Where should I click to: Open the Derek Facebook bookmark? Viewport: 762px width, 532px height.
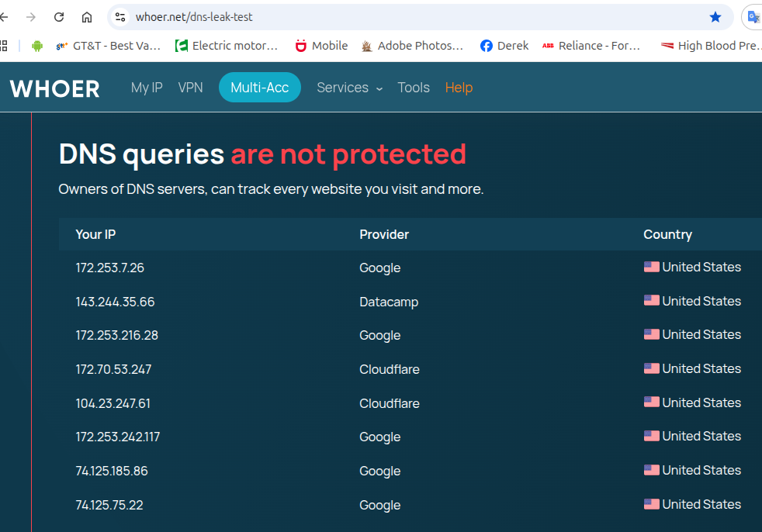click(504, 46)
